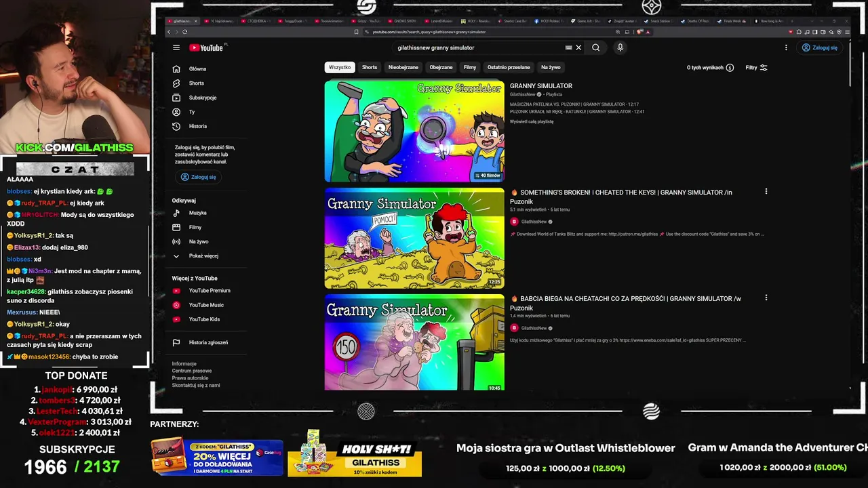Click the bookmark icon in the address bar

(x=356, y=32)
